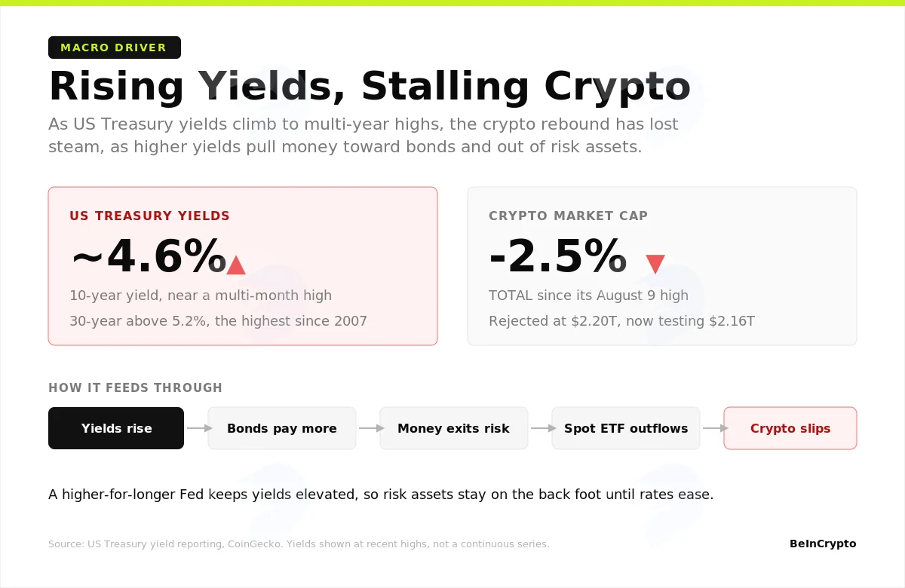The height and width of the screenshot is (588, 905).
Task: Click the ~4.6% yield figure
Action: coord(149,256)
